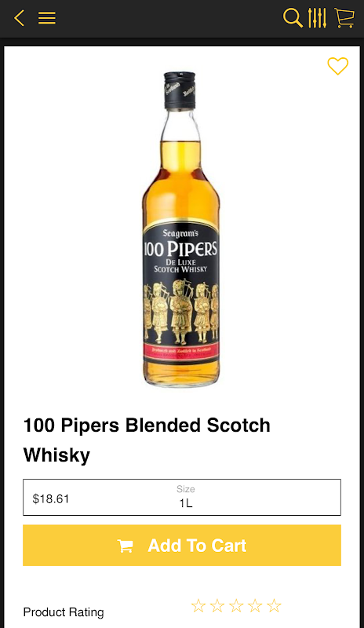The image size is (364, 628).
Task: Open the search magnifier icon
Action: 293,18
